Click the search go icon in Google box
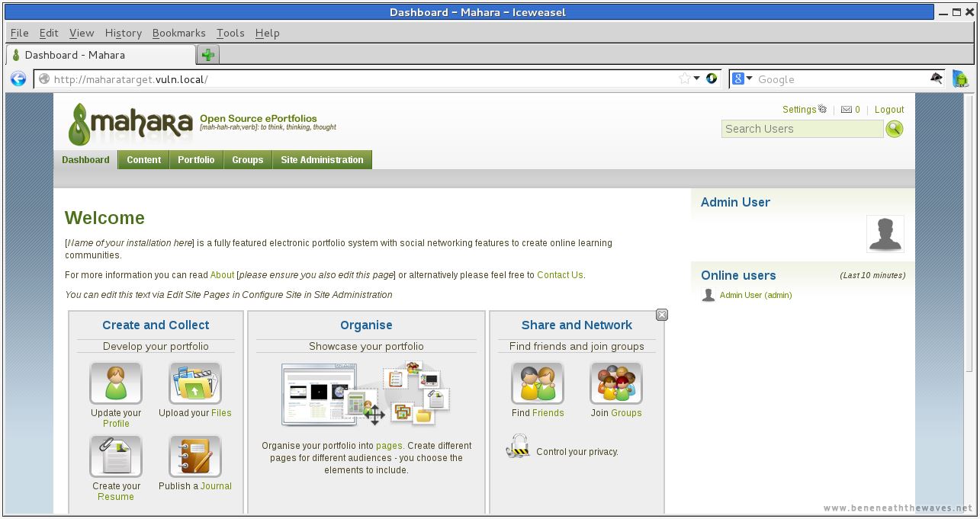 click(937, 78)
